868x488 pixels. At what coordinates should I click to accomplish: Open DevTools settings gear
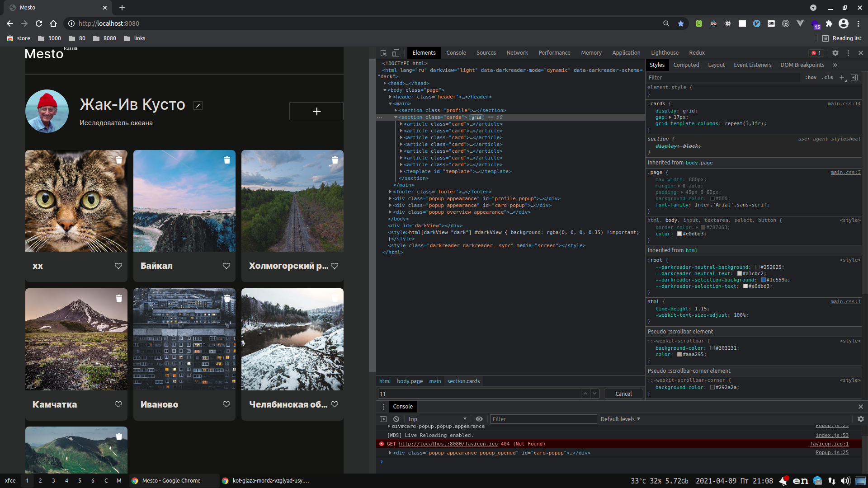click(x=835, y=53)
